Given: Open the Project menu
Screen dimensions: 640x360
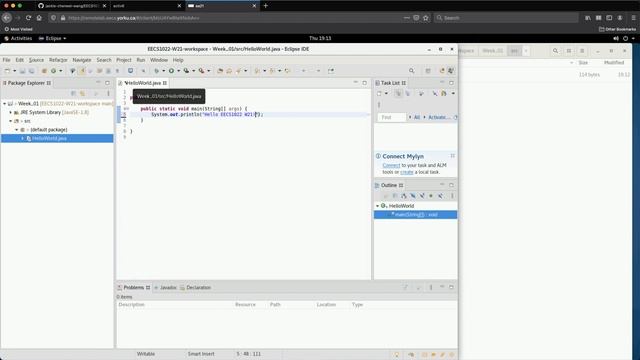Looking at the screenshot, I should pyautogui.click(x=124, y=60).
